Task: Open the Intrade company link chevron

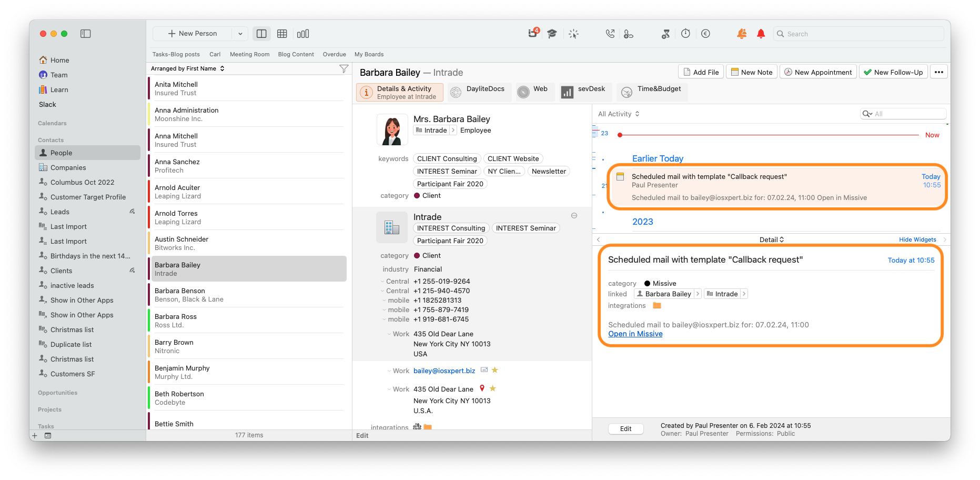Action: pos(453,131)
